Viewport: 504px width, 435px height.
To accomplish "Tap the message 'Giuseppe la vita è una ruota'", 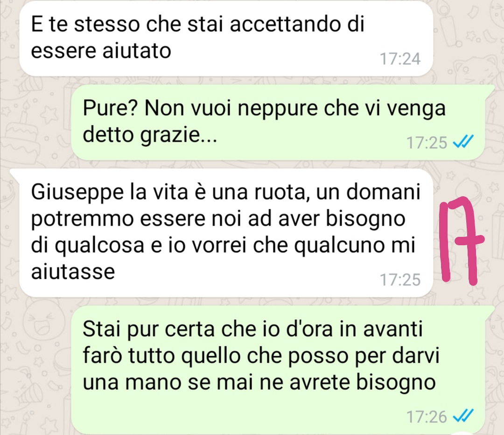I will click(226, 233).
